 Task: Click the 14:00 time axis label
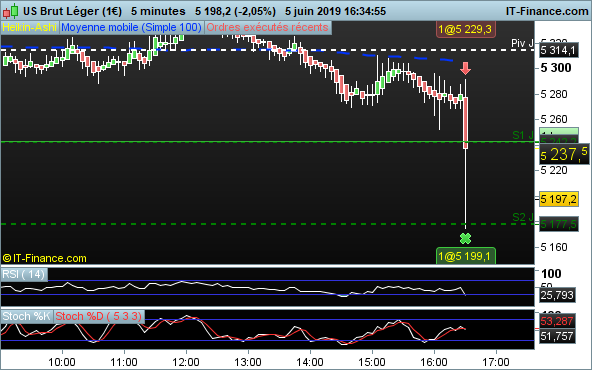(x=310, y=362)
